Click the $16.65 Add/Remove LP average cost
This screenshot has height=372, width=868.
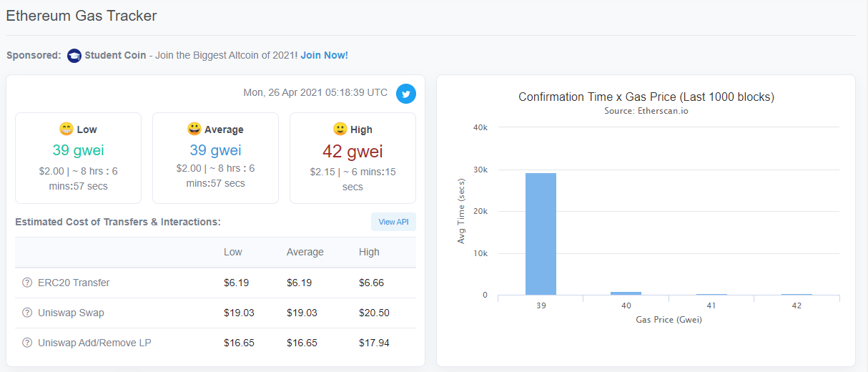(302, 343)
